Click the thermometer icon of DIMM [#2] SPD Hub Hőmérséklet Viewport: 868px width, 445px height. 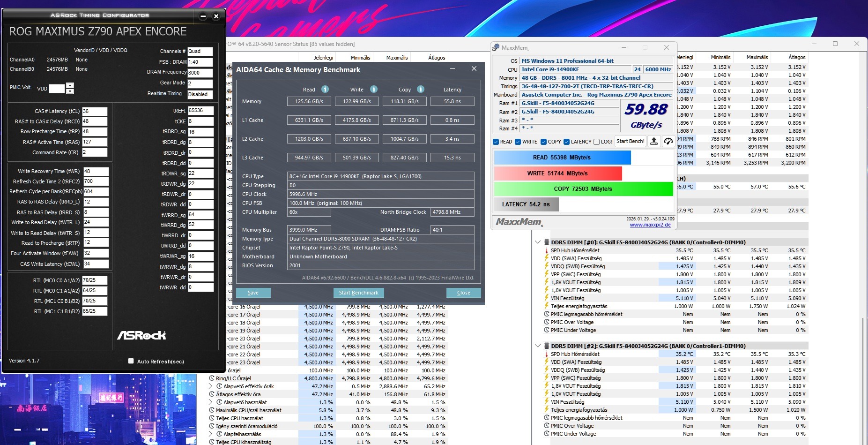click(546, 354)
